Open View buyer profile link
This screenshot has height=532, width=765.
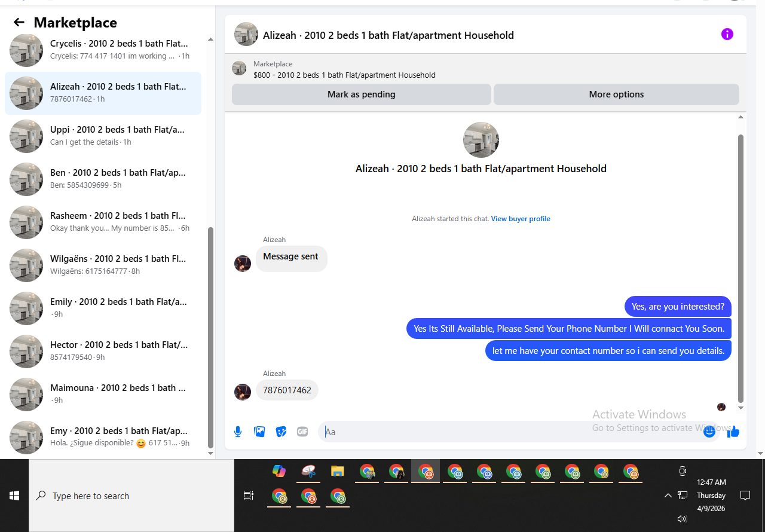pyautogui.click(x=521, y=219)
